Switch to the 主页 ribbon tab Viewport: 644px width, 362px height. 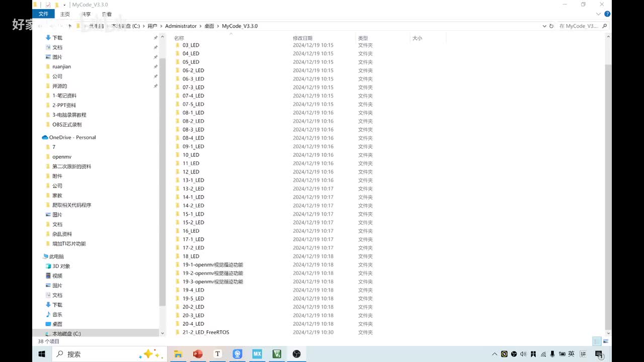click(65, 14)
